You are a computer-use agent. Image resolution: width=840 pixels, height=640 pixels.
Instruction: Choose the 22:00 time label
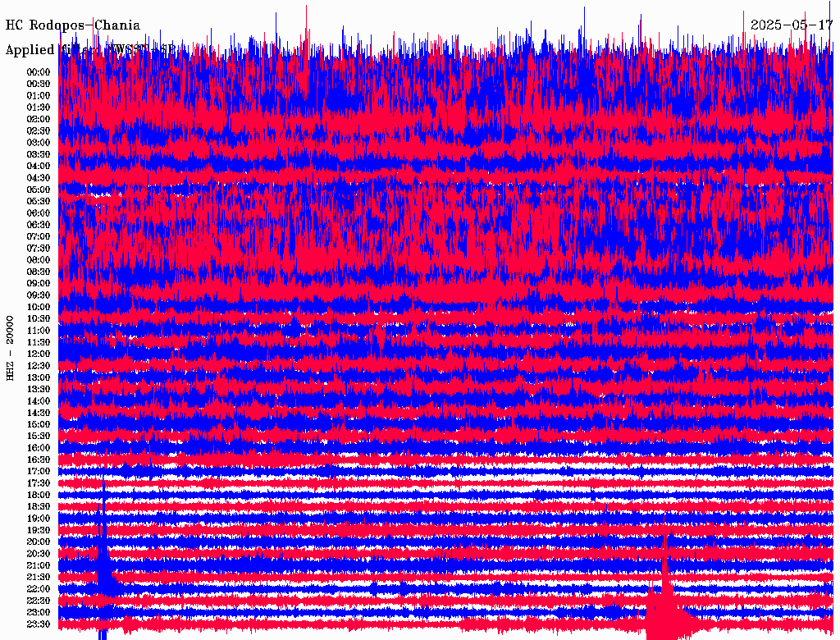[x=39, y=589]
